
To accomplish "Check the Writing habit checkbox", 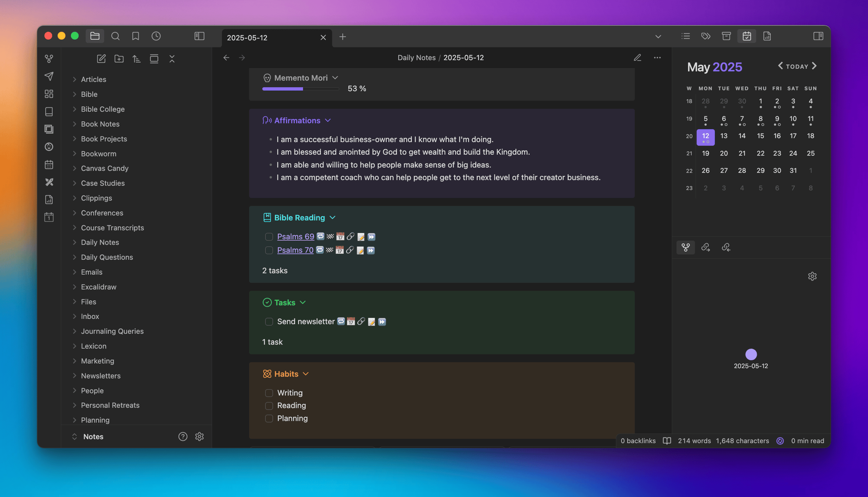I will pos(269,393).
